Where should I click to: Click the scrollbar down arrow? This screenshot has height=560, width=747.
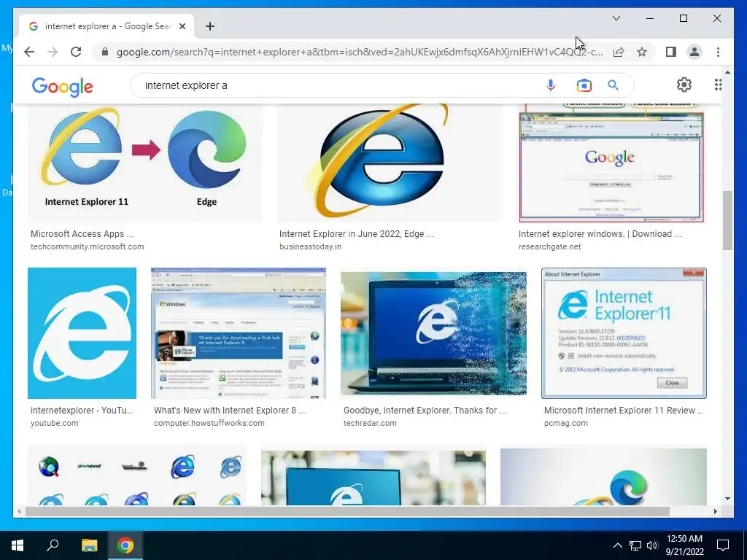click(727, 499)
